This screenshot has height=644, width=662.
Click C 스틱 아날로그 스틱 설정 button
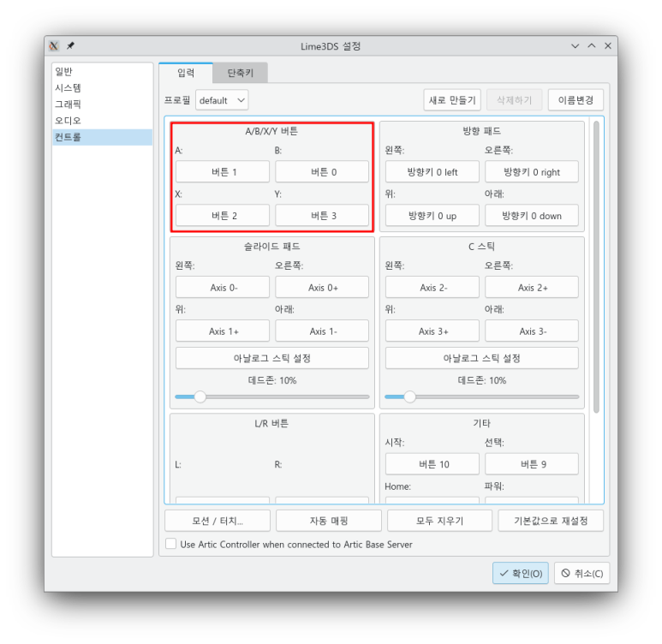[482, 358]
